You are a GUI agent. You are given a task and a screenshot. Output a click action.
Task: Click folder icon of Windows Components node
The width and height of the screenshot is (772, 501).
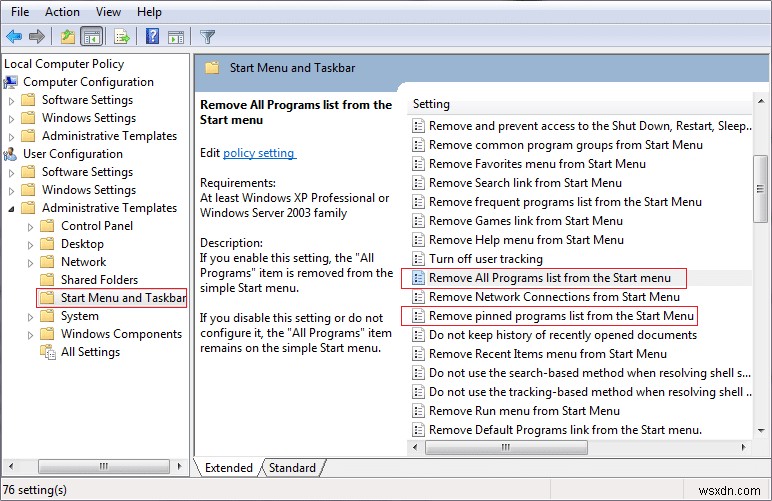tap(47, 334)
